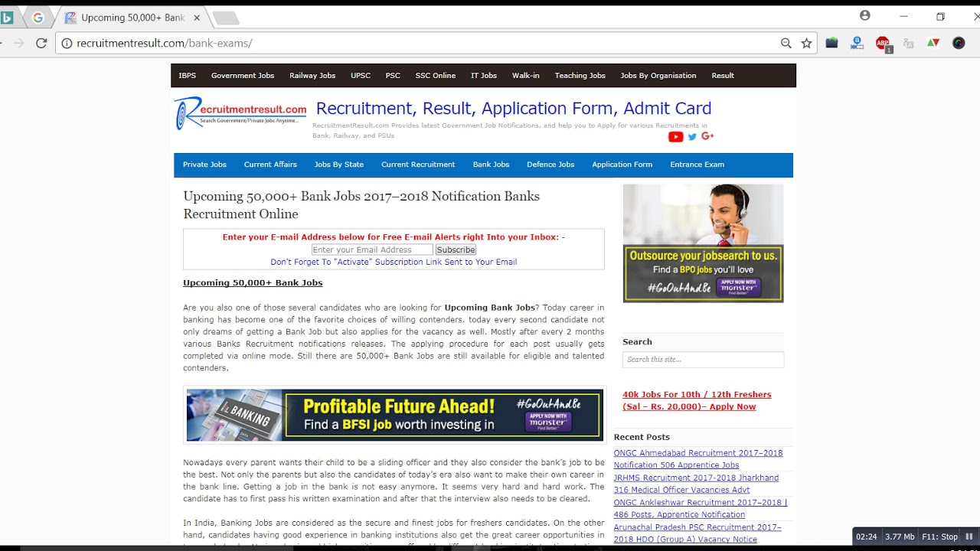
Task: Click the green-red triangles extension icon
Action: [933, 43]
